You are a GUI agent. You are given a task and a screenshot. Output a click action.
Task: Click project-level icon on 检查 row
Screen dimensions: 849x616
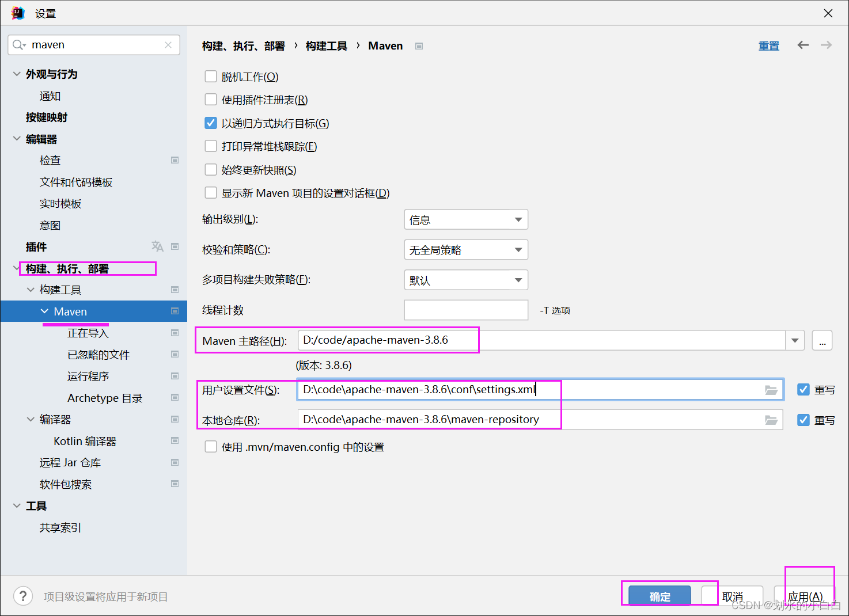tap(175, 160)
